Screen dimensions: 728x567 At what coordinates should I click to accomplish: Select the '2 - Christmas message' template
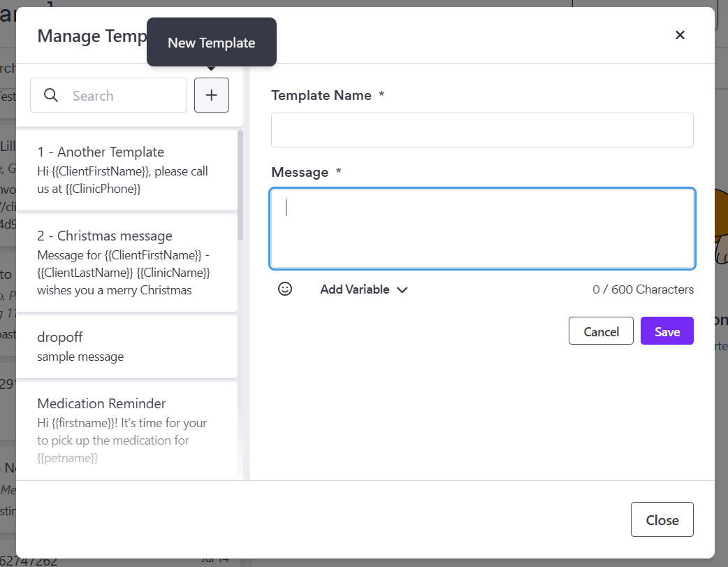pyautogui.click(x=126, y=263)
